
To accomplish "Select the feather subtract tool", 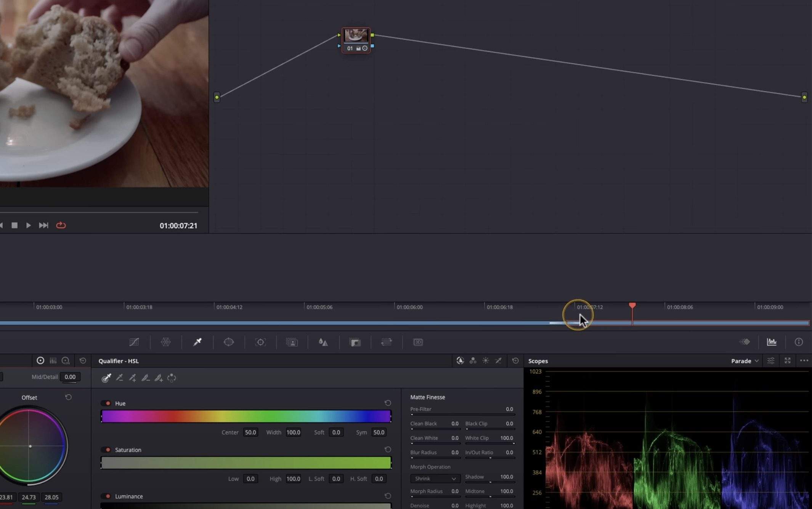I will tap(145, 378).
